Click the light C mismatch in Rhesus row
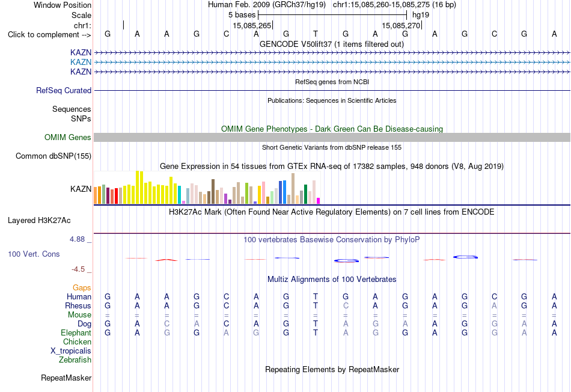 pos(346,305)
